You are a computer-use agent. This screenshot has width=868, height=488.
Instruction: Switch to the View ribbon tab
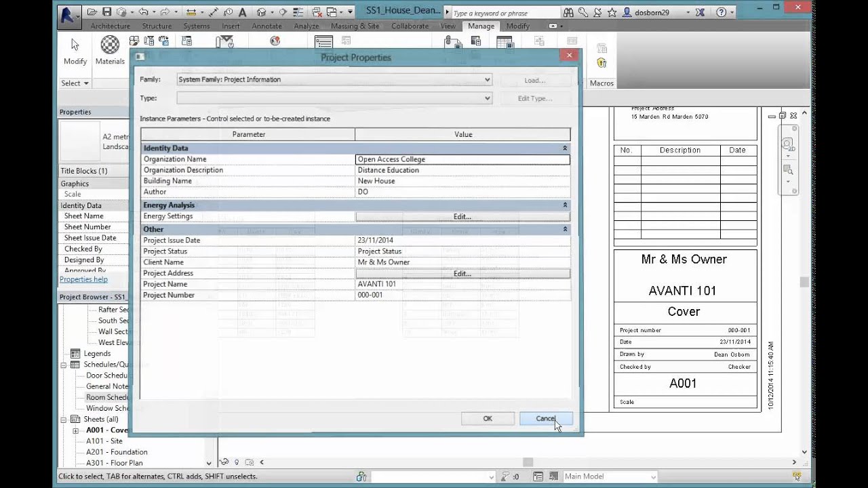point(448,26)
